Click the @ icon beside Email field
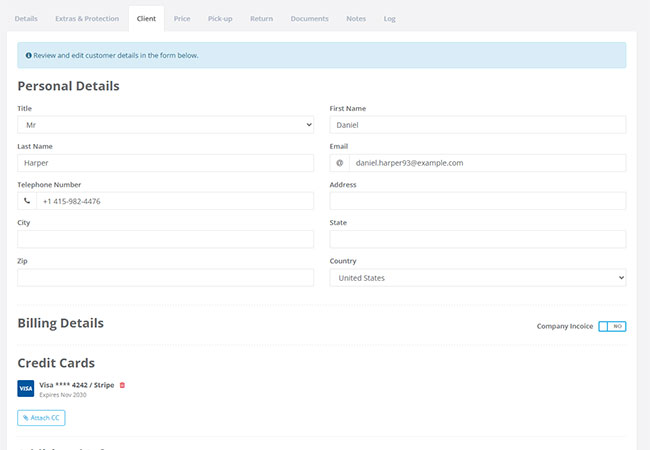 click(340, 163)
